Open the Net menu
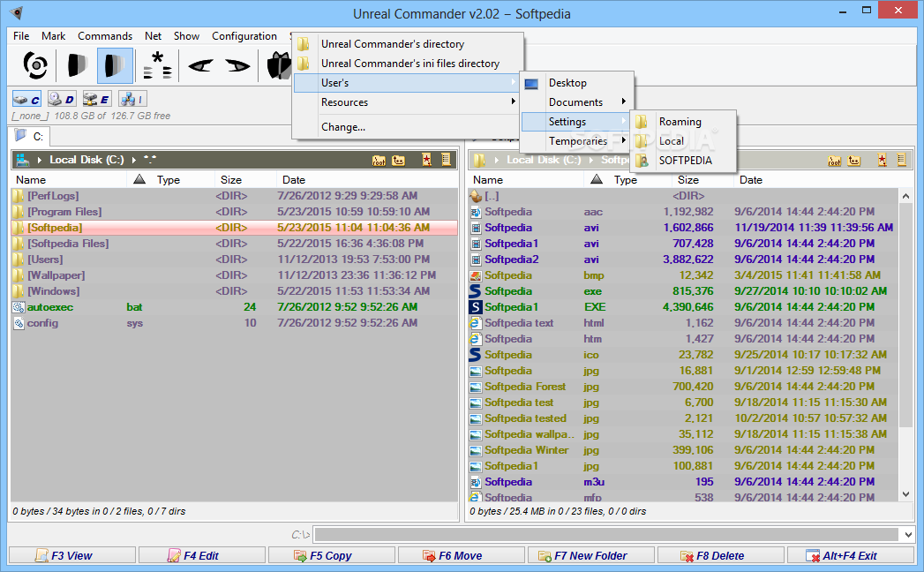The height and width of the screenshot is (572, 924). tap(154, 36)
